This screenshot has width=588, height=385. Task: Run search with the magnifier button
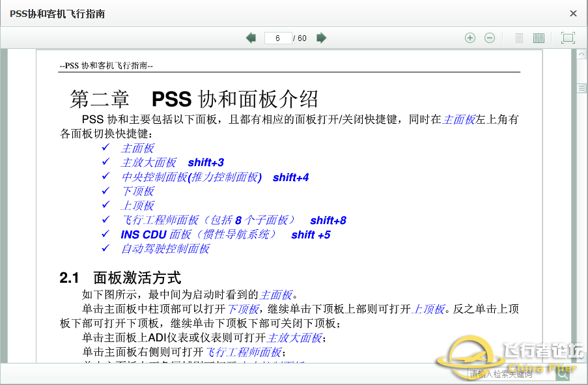pyautogui.click(x=562, y=376)
